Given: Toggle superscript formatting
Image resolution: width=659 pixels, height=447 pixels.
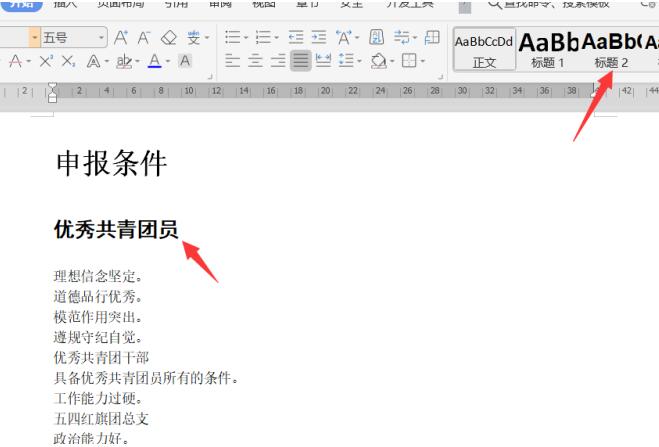Looking at the screenshot, I should (x=46, y=61).
